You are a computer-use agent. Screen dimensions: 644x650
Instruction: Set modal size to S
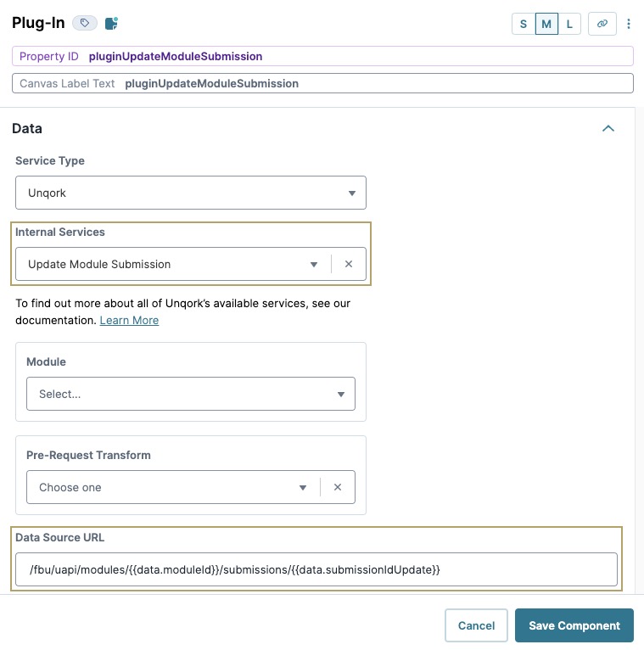524,24
